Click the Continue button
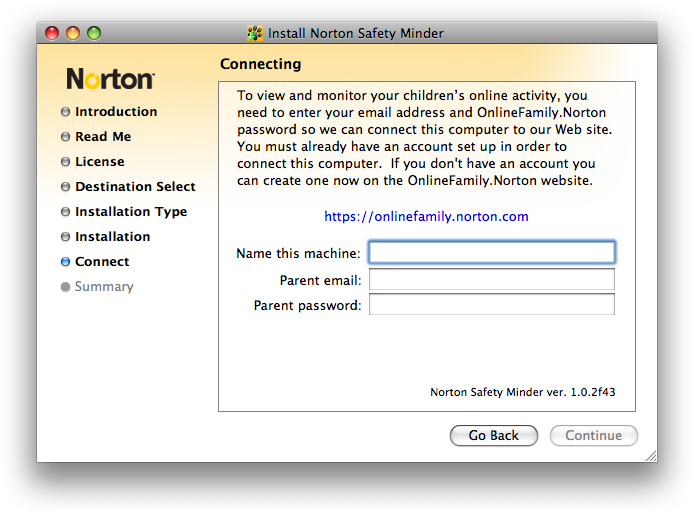Screen dimensions: 693x513 [594, 436]
